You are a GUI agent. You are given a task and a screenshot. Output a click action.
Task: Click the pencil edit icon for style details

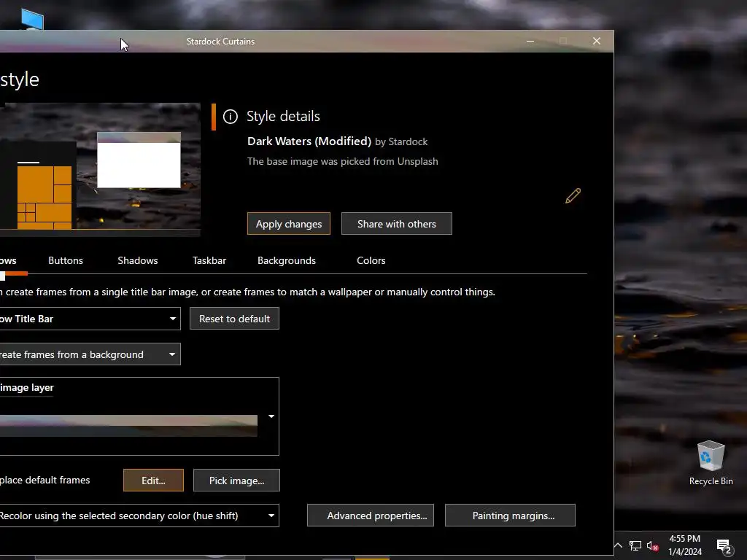(x=573, y=195)
